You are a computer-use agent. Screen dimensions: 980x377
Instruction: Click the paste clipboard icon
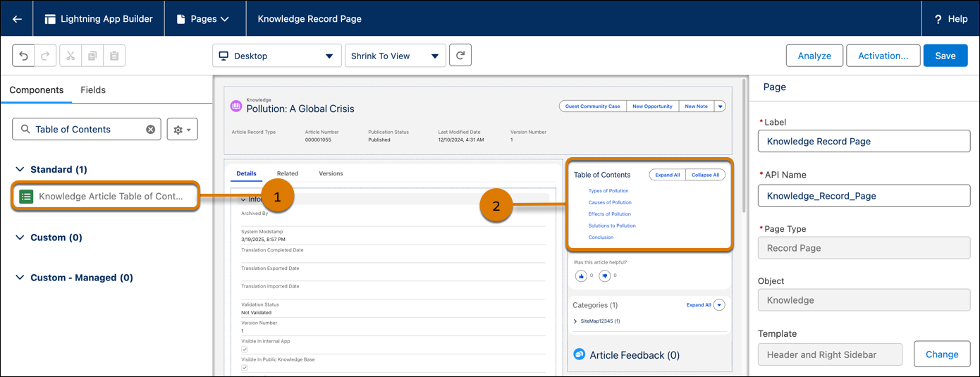point(114,56)
